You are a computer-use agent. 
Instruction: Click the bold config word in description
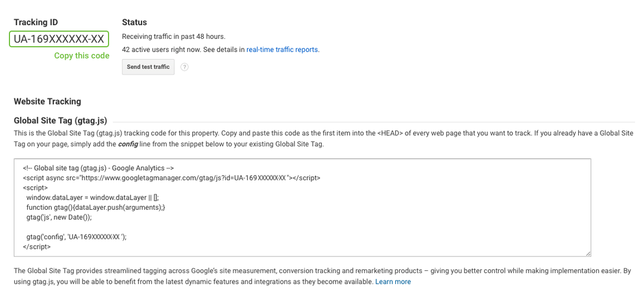pos(129,144)
